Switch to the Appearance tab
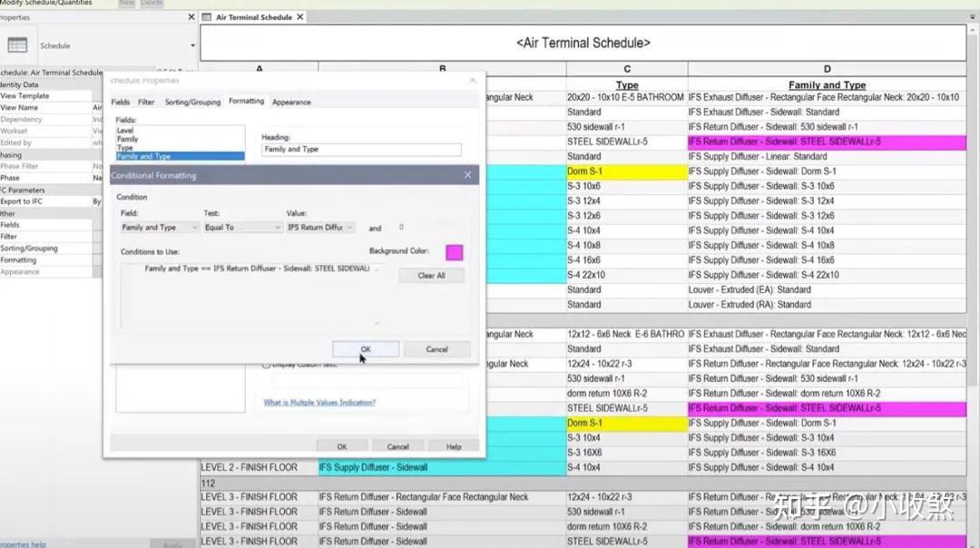The height and width of the screenshot is (548, 980). point(290,102)
